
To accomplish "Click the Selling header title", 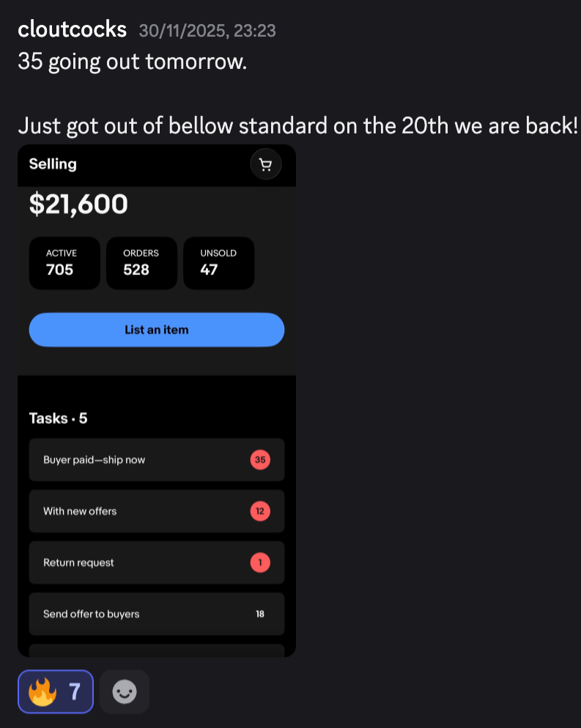I will 53,164.
